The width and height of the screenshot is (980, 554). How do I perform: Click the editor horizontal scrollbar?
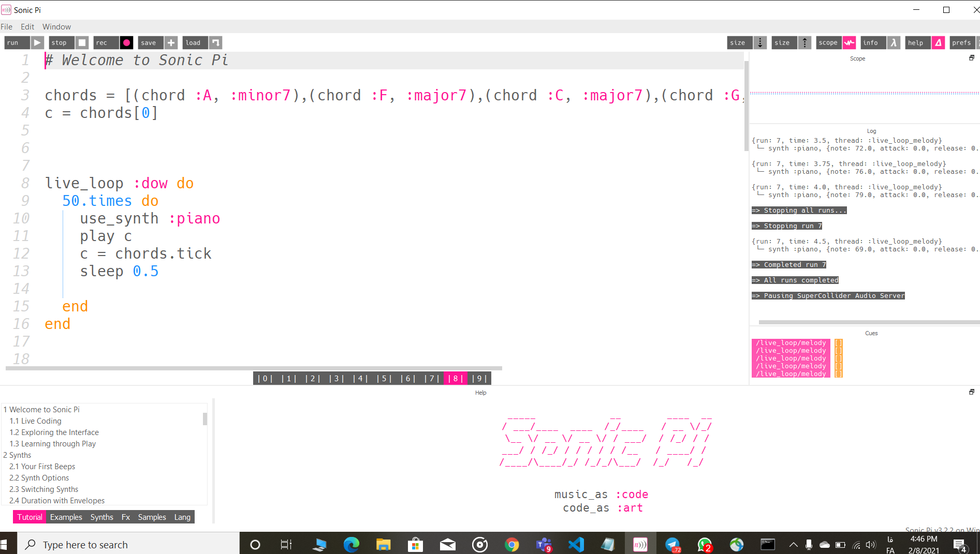(254, 368)
